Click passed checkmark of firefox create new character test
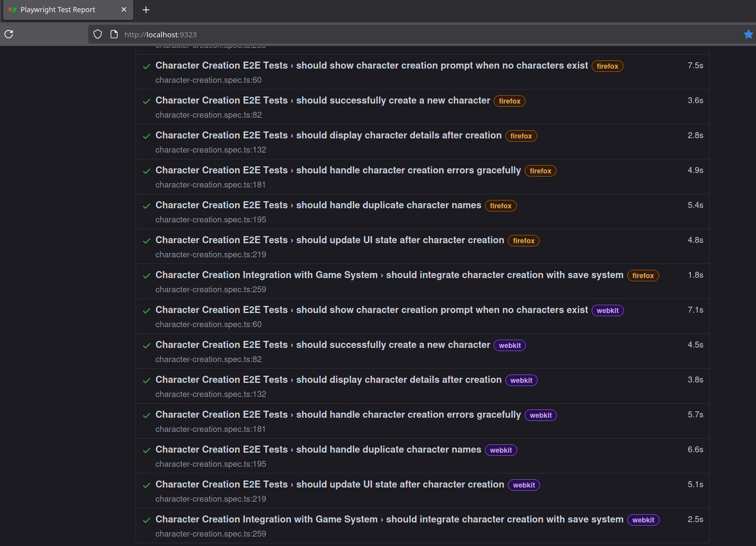This screenshot has height=546, width=756. pos(147,101)
